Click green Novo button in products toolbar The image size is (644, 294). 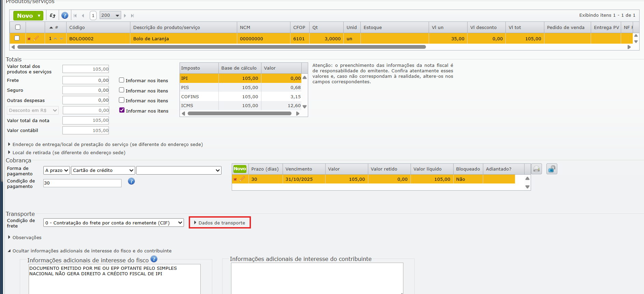25,16
